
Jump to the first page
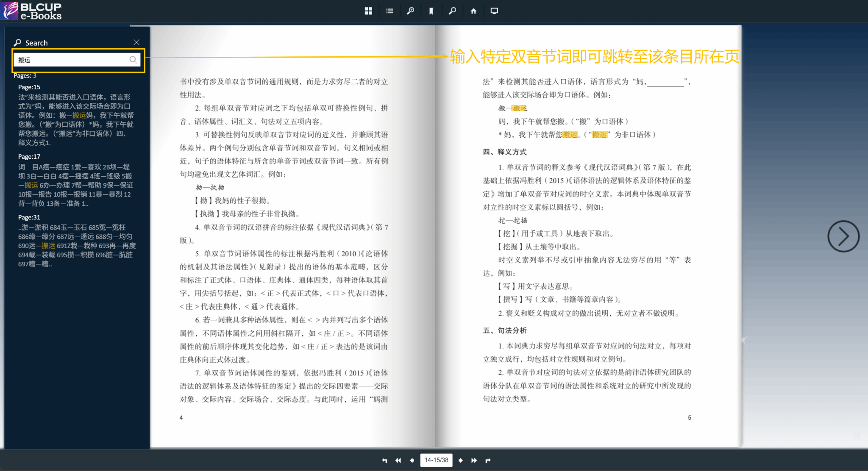pos(398,460)
